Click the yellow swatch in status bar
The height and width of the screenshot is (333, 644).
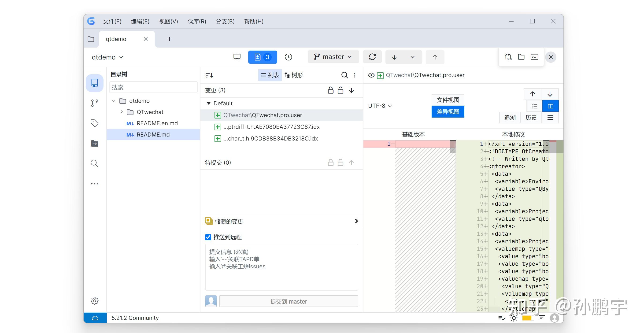526,318
